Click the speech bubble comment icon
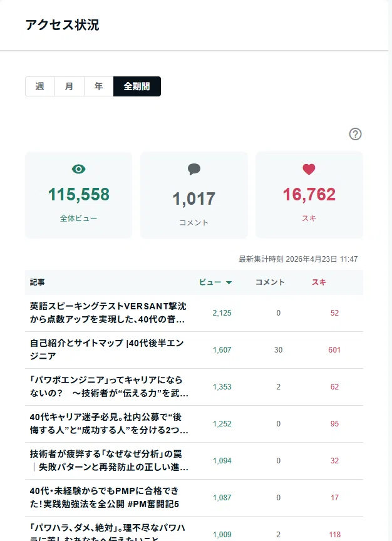392x541 pixels. (194, 169)
